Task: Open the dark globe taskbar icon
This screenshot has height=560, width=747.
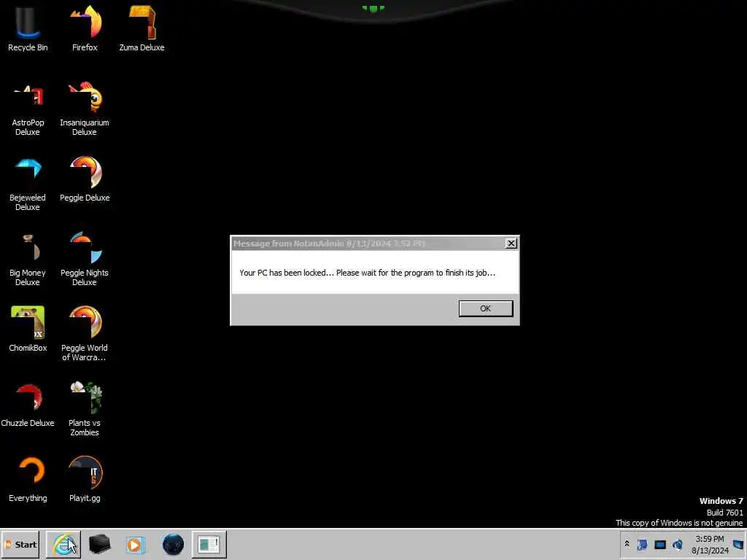Action: (173, 544)
